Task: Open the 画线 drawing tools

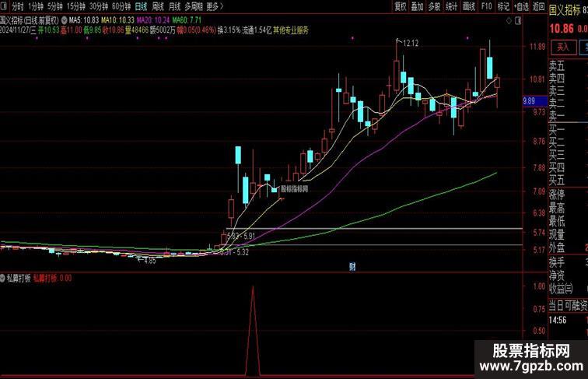Action: [469, 6]
